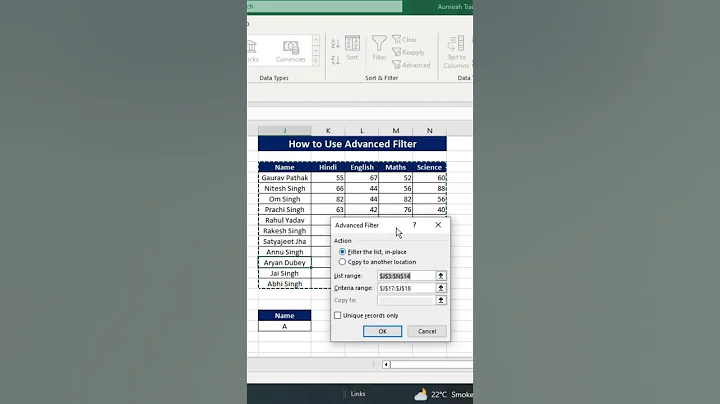The width and height of the screenshot is (720, 404).
Task: Click Prachi Singh's Maths score 76
Action: [396, 209]
